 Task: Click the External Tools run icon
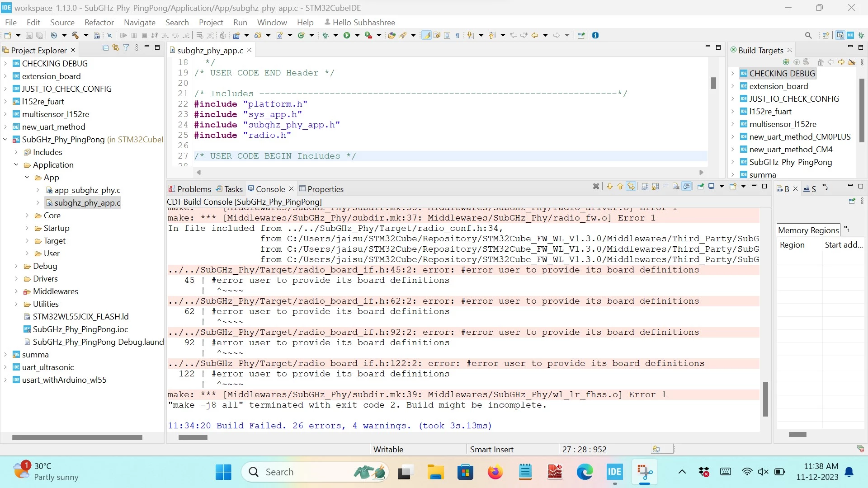pyautogui.click(x=368, y=35)
